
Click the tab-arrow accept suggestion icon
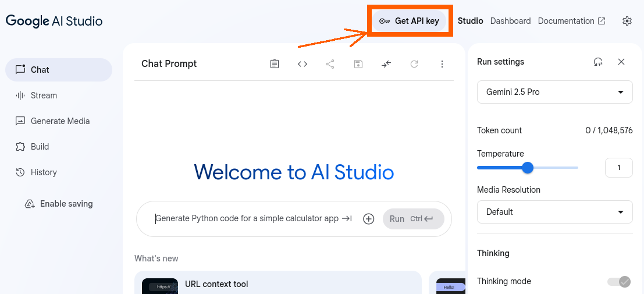click(347, 219)
